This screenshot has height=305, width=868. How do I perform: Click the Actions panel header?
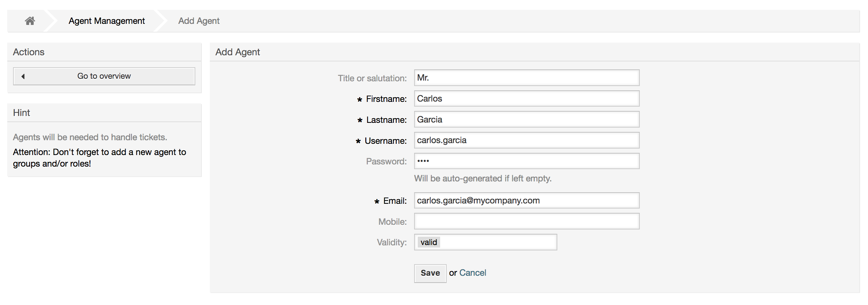pyautogui.click(x=29, y=52)
